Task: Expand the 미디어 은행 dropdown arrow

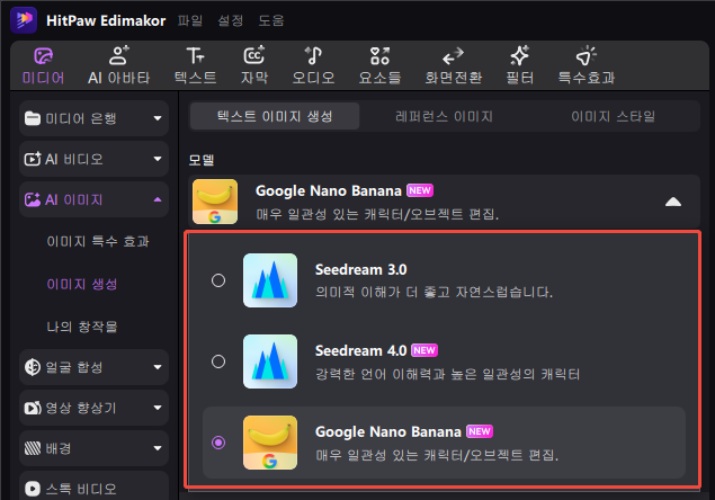Action: (157, 119)
